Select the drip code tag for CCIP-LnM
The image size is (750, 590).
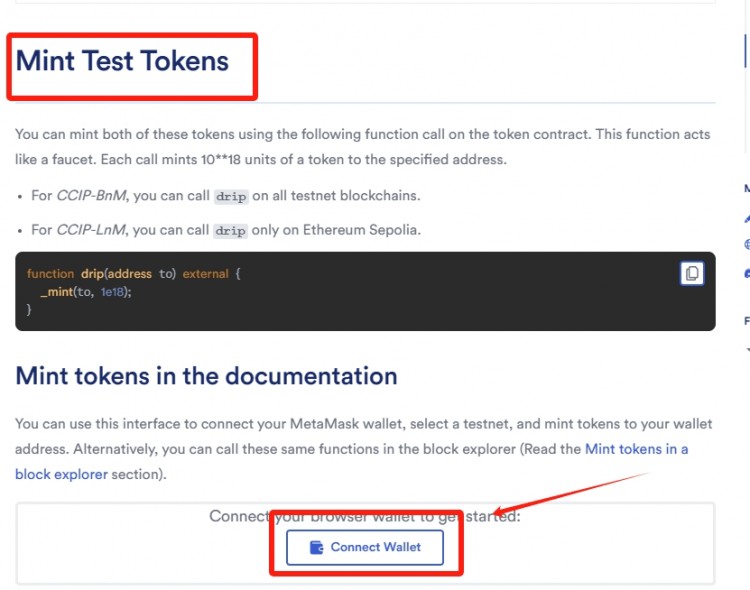[x=231, y=231]
